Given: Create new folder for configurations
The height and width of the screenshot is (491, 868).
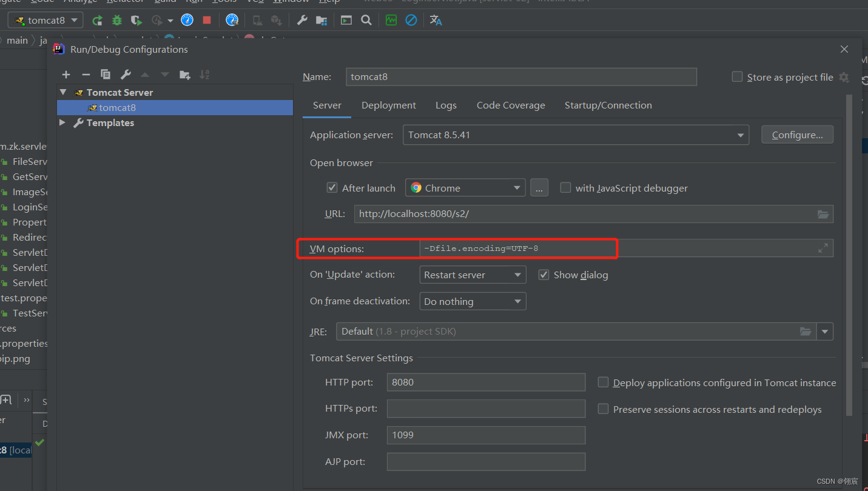Looking at the screenshot, I should (185, 75).
